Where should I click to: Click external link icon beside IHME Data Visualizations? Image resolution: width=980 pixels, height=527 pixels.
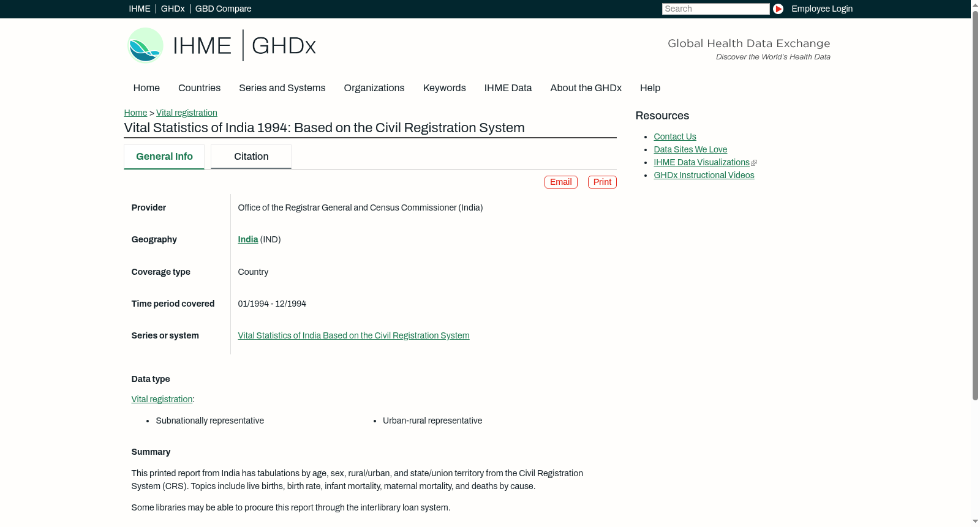pos(754,163)
